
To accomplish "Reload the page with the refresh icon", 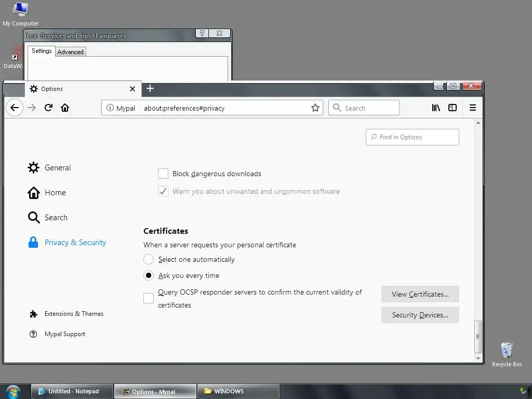I will 48,108.
